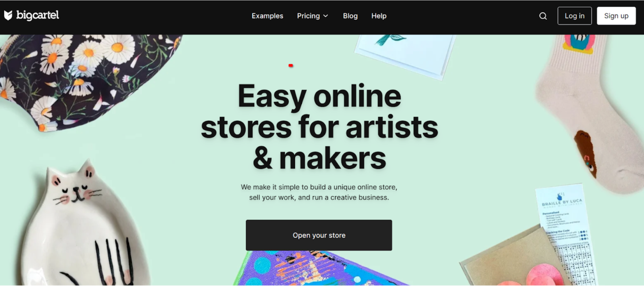Click the Sign up button
Viewport: 644px width, 286px height.
pyautogui.click(x=616, y=16)
